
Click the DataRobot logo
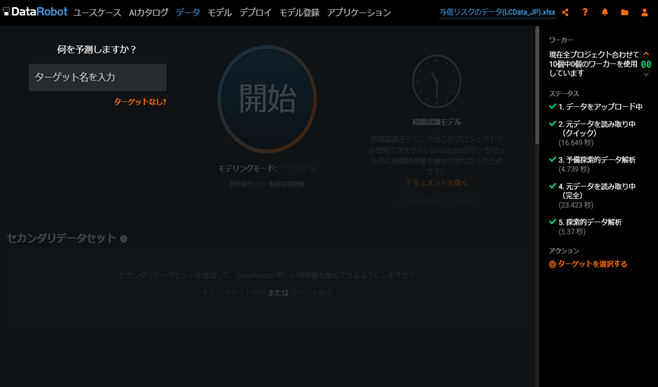35,12
